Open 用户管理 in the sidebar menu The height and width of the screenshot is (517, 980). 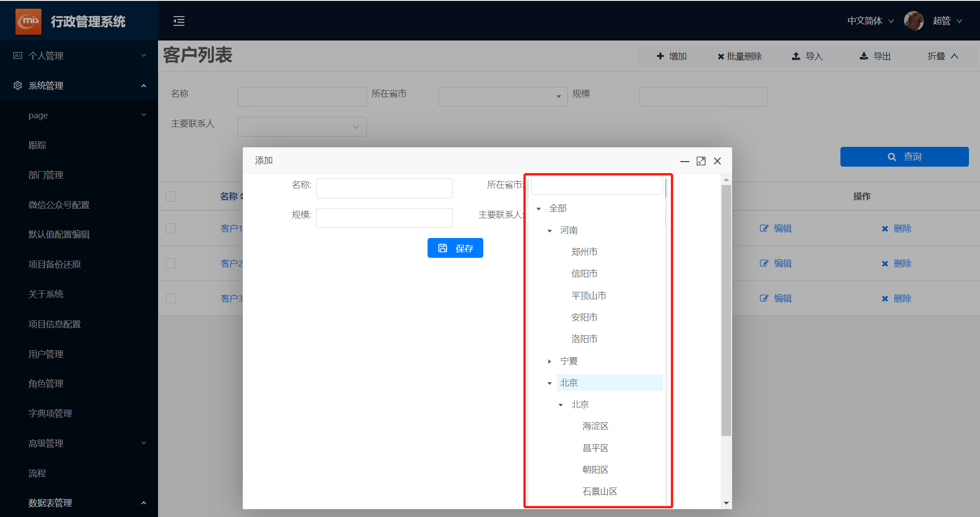[x=46, y=354]
